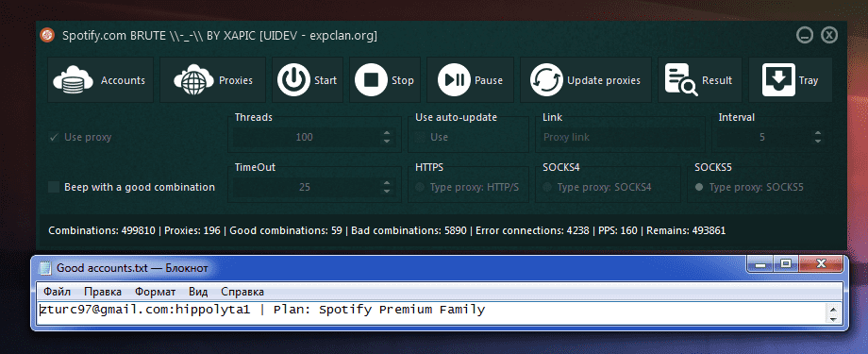The height and width of the screenshot is (354, 868).
Task: Send the app to Tray
Action: click(x=790, y=80)
